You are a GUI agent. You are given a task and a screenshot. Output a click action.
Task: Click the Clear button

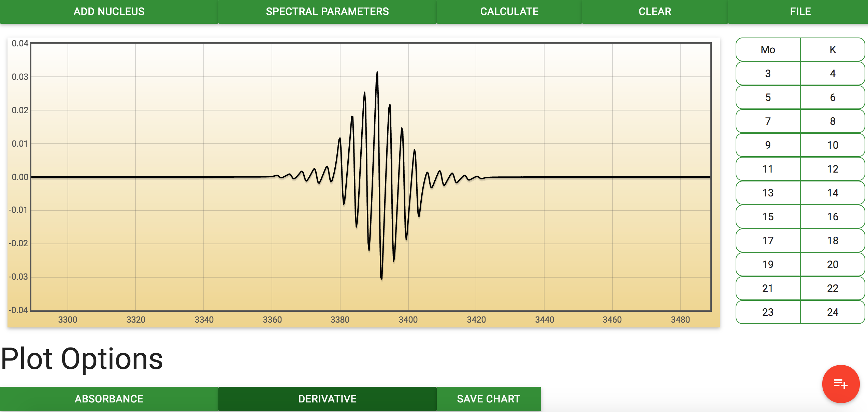click(654, 12)
